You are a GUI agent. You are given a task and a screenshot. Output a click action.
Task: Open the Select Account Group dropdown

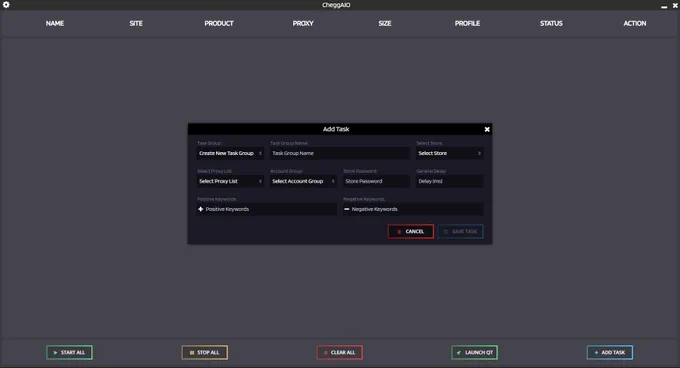(303, 181)
